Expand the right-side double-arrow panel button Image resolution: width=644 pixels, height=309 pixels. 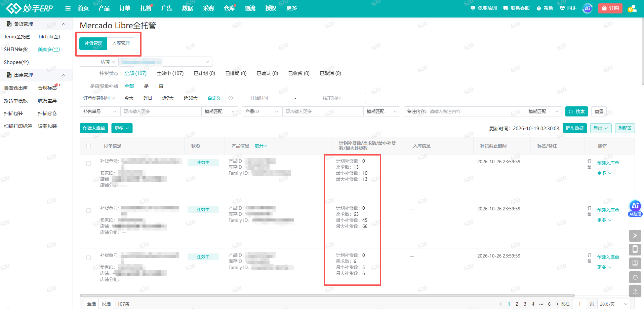click(635, 236)
